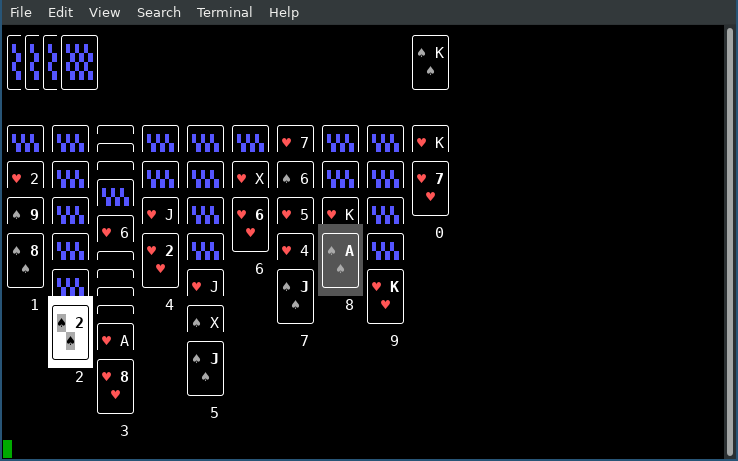Pick the Jack of spades in column 5
Image resolution: width=738 pixels, height=461 pixels.
205,368
